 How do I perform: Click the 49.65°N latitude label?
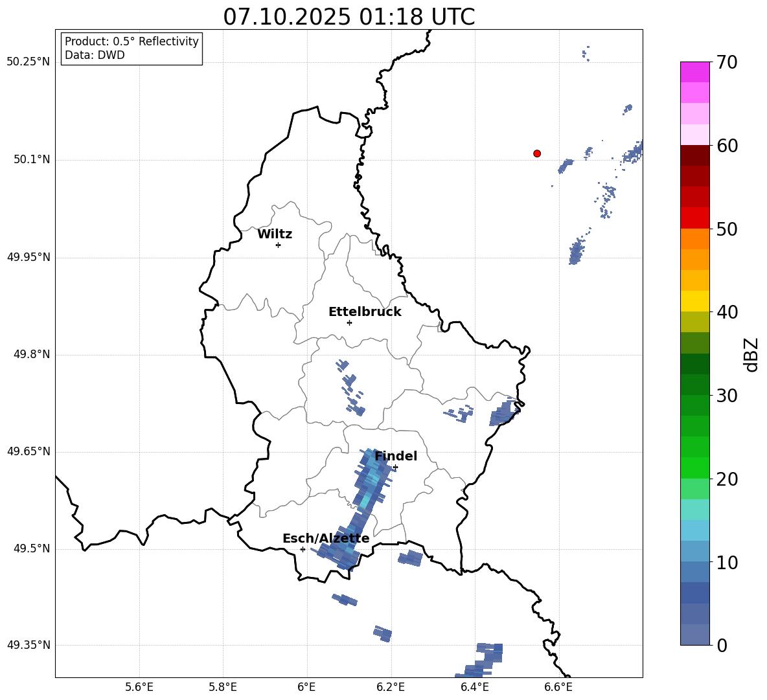click(x=29, y=451)
